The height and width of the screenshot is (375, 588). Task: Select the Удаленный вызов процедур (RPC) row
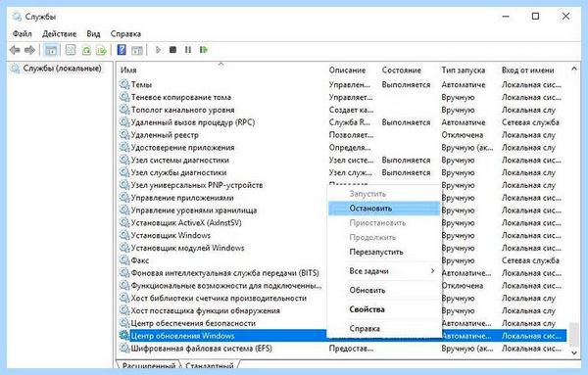point(342,122)
